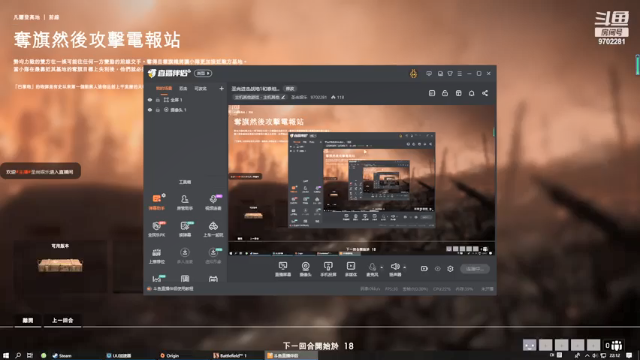Click the FPS:30 status bar readout

[x=391, y=289]
